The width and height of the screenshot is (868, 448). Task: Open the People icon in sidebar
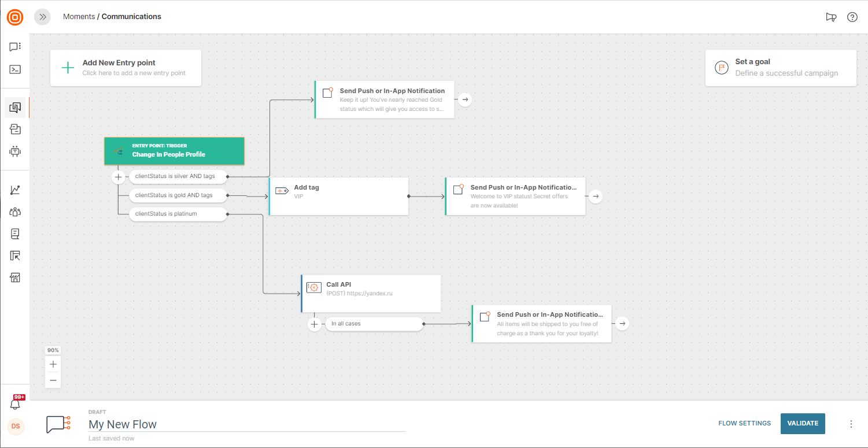15,212
